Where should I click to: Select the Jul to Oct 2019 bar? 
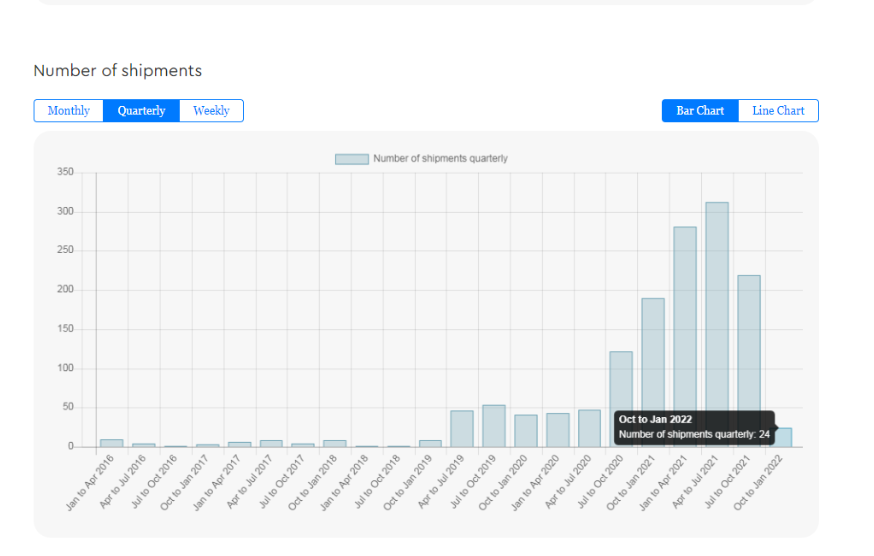click(494, 426)
